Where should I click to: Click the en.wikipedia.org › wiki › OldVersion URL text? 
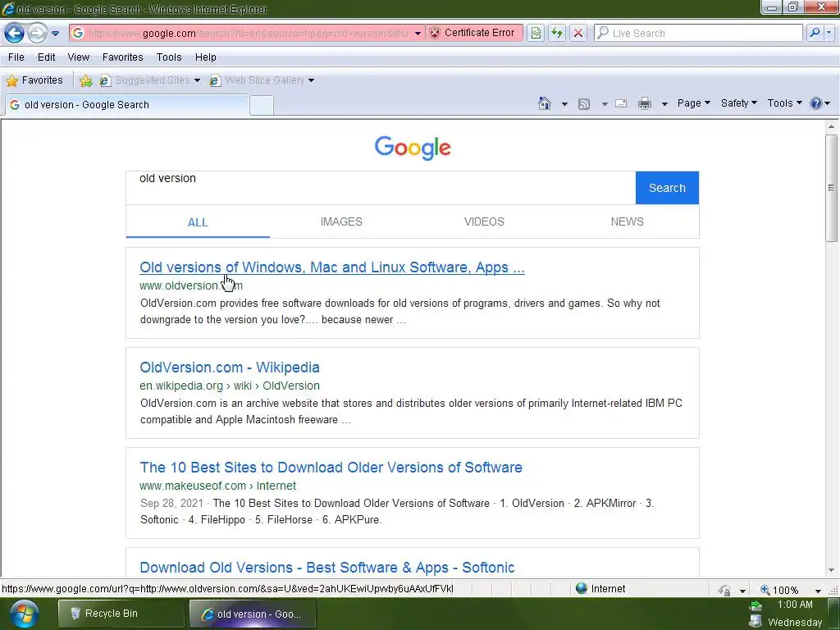[x=230, y=386]
